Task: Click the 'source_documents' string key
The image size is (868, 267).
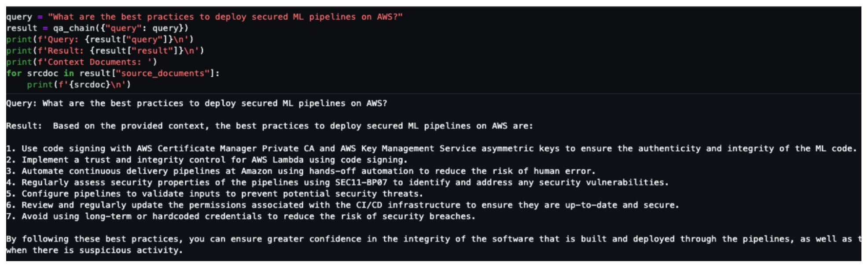Action: pos(162,73)
